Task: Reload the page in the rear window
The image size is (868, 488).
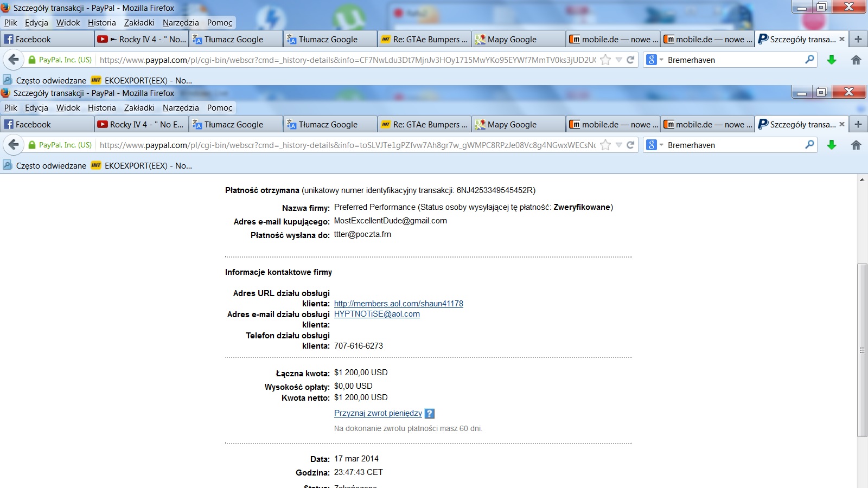Action: click(x=630, y=60)
